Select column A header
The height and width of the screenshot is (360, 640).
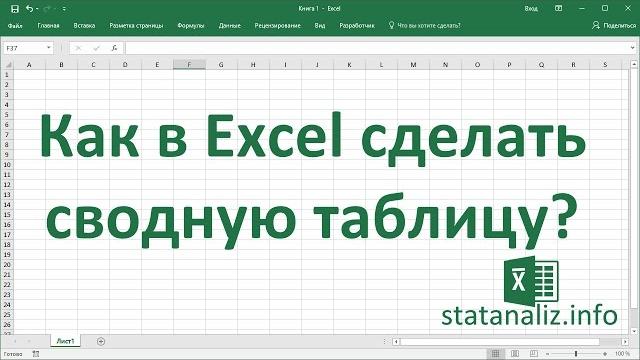click(29, 65)
